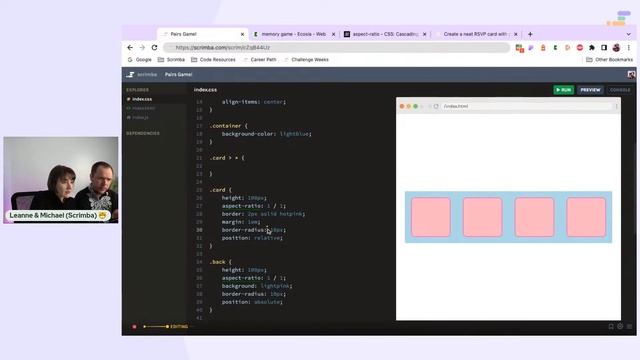Open the Extensions puzzle-piece menu
Screen dimensions: 640x360
point(592,48)
